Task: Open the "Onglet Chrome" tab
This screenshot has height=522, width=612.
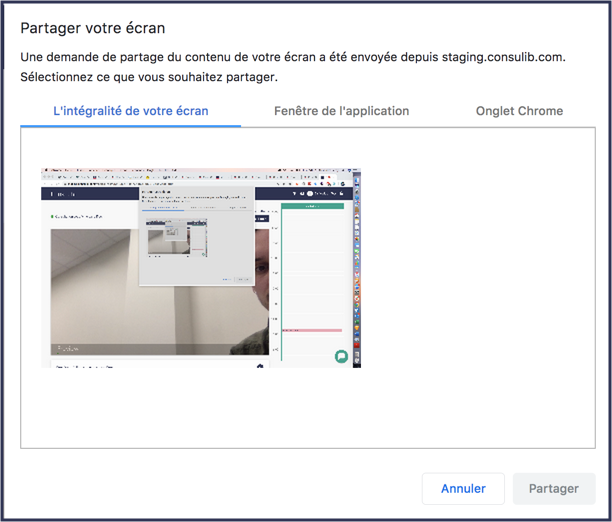Action: (519, 111)
